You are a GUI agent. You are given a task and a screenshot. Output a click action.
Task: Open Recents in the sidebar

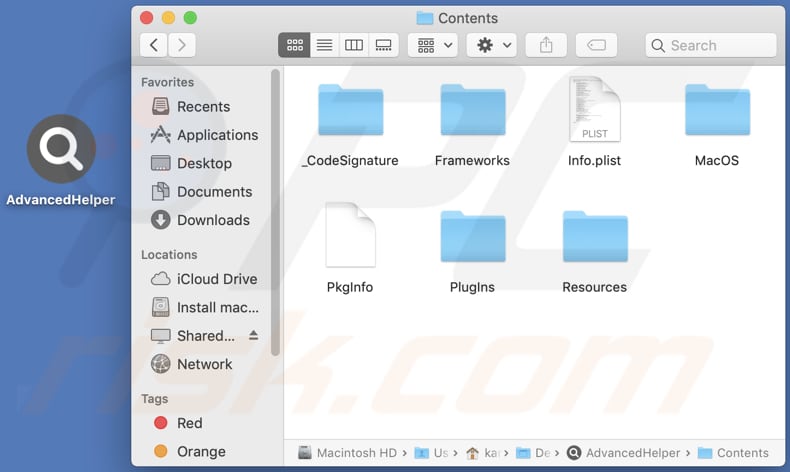pyautogui.click(x=191, y=107)
